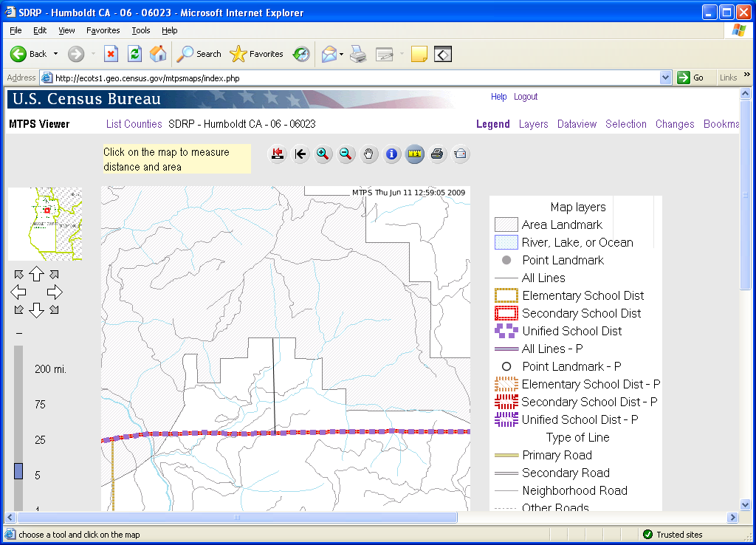Switch to the Layers tab
This screenshot has width=756, height=545.
point(533,124)
